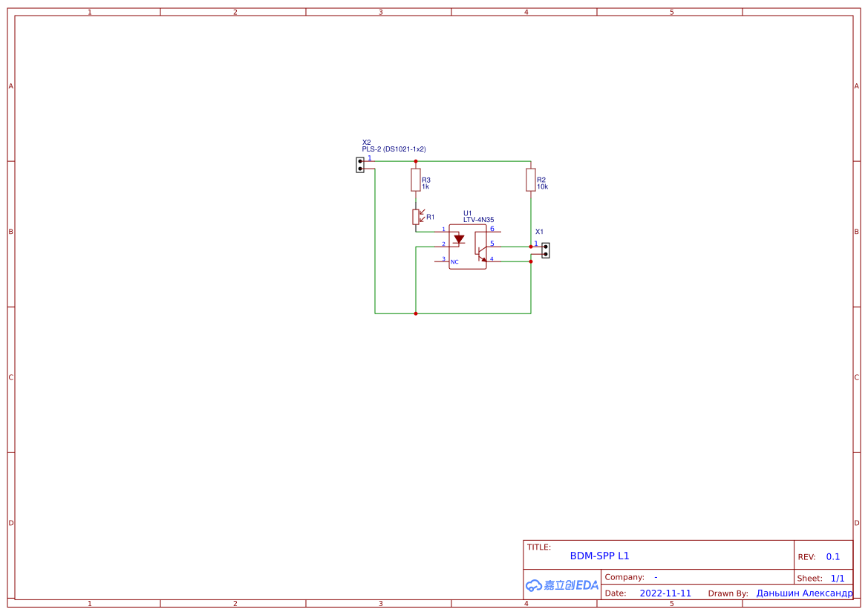868x615 pixels.
Task: Select the X1 connector symbol
Action: (x=546, y=250)
